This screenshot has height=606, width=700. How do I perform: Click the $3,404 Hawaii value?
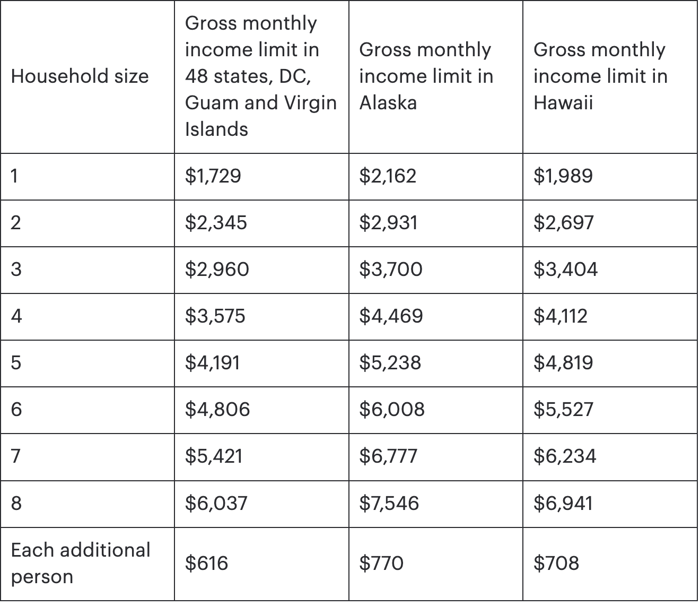[565, 269]
